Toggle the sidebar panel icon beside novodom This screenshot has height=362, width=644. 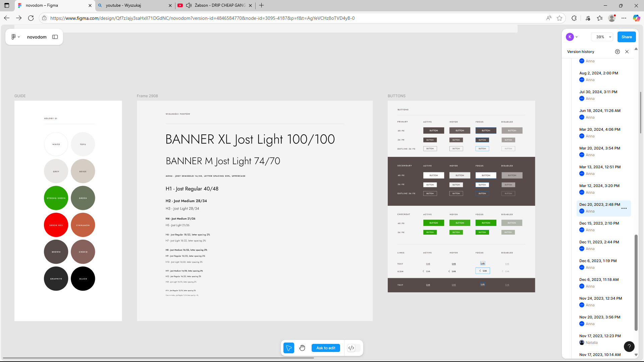(55, 37)
